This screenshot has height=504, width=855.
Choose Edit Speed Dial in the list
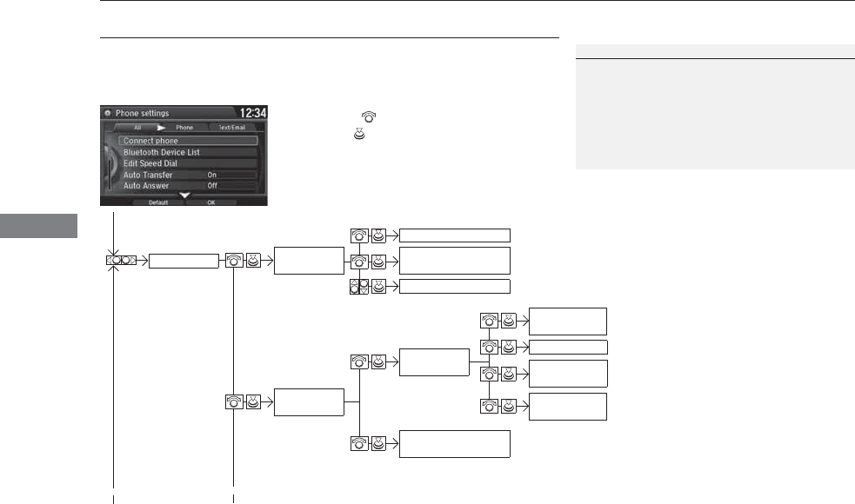[188, 163]
